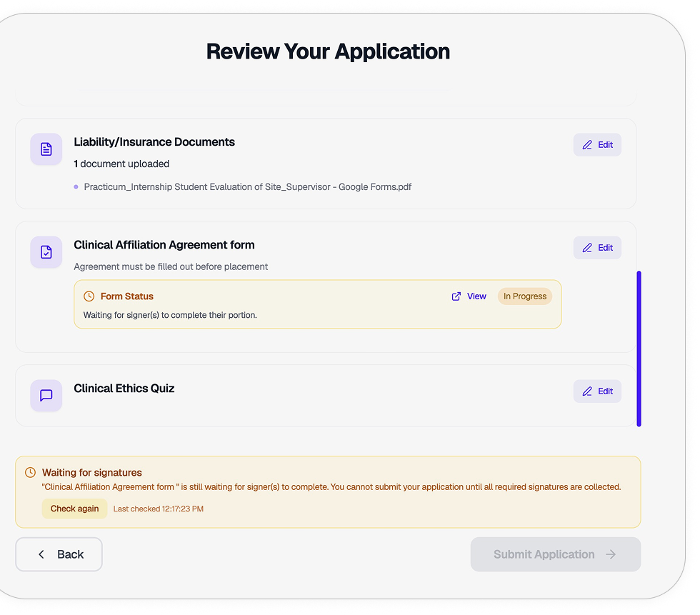The width and height of the screenshot is (700, 615).
Task: Click the In Progress status badge
Action: click(x=525, y=296)
